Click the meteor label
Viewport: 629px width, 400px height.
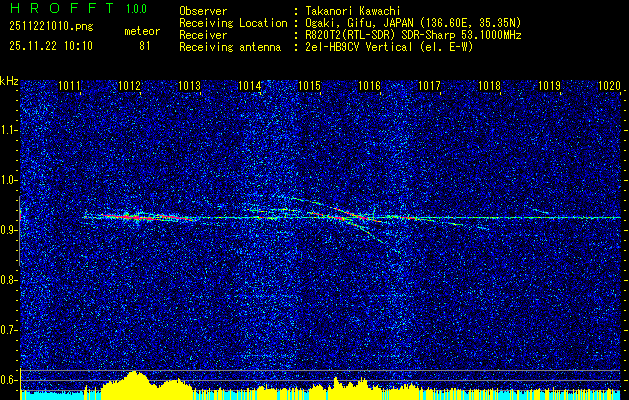point(142,31)
